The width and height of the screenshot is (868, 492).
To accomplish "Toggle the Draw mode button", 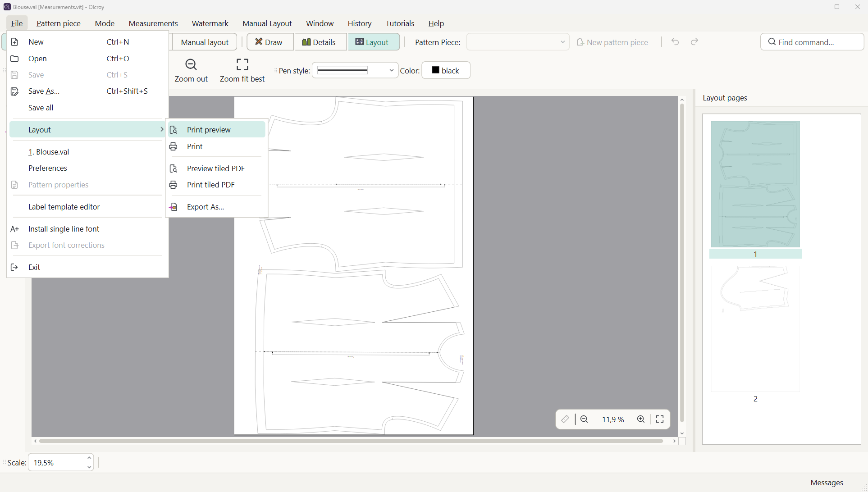I will (x=270, y=42).
